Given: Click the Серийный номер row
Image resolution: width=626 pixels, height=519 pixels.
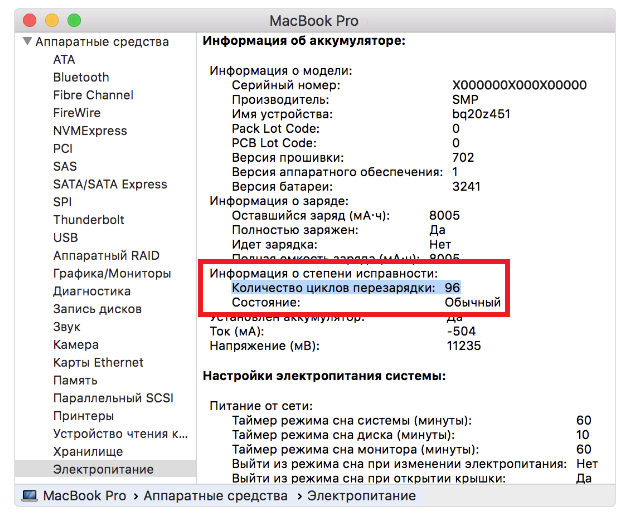Looking at the screenshot, I should (285, 86).
